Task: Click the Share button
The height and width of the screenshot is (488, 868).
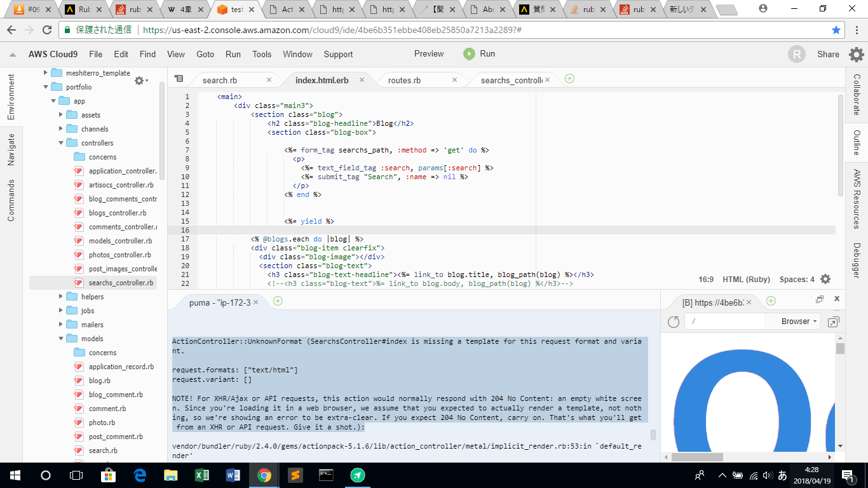Action: [x=828, y=54]
